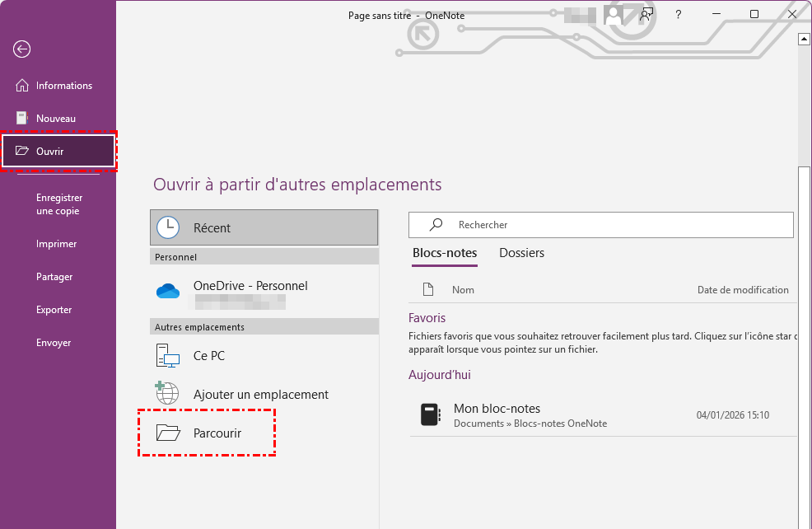This screenshot has height=529, width=812.
Task: Click the Ajouter un emplacement globe icon
Action: coord(168,394)
